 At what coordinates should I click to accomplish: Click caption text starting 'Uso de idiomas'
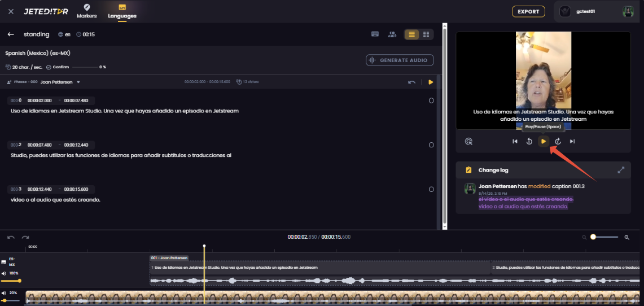[124, 111]
